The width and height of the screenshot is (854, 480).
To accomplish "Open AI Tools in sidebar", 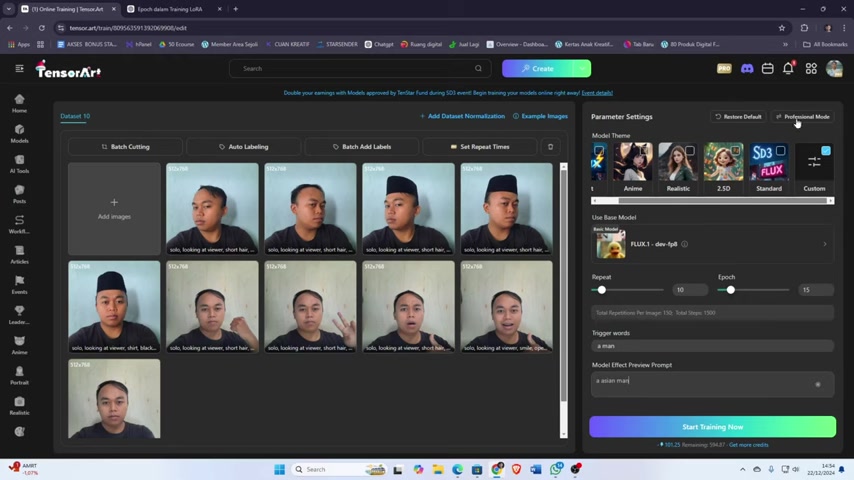I will [19, 164].
